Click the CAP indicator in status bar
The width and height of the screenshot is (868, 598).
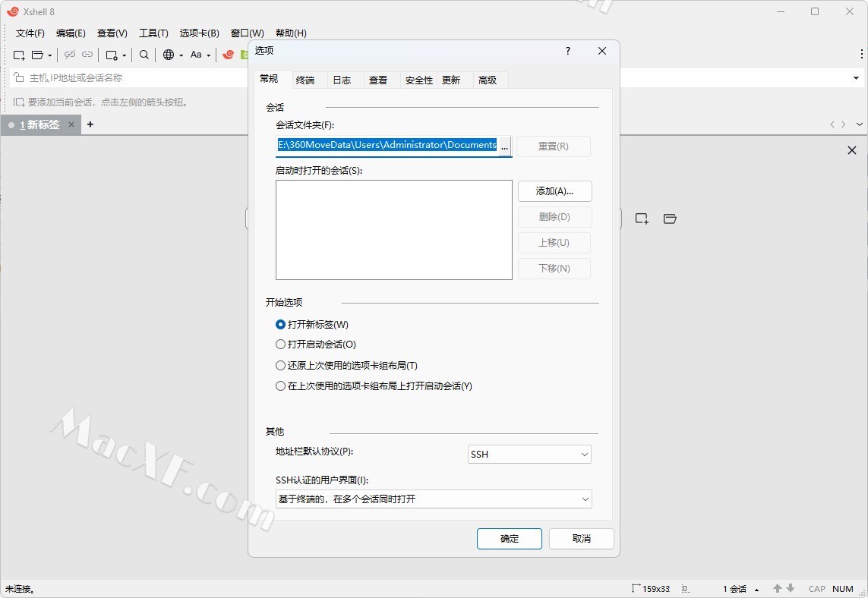coord(816,589)
